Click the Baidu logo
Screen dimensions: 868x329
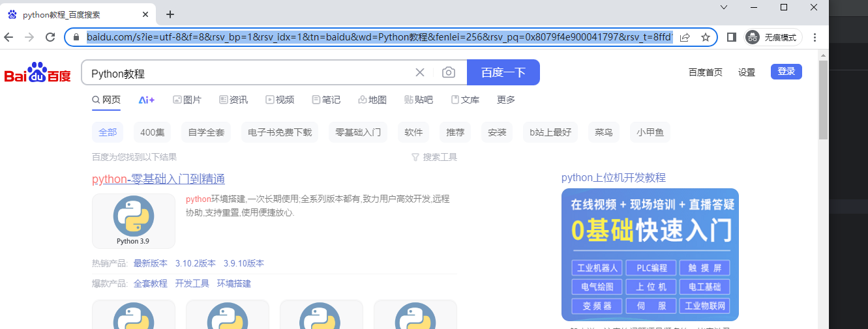[38, 72]
